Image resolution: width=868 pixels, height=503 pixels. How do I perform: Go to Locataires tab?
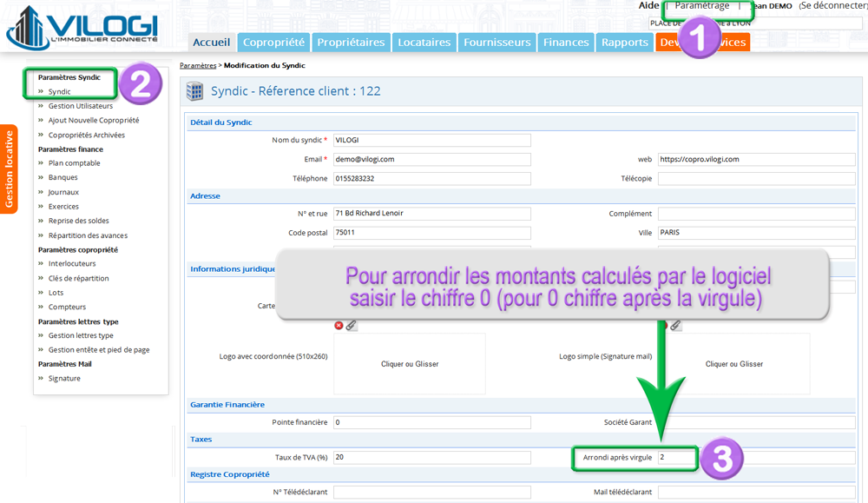(x=424, y=42)
